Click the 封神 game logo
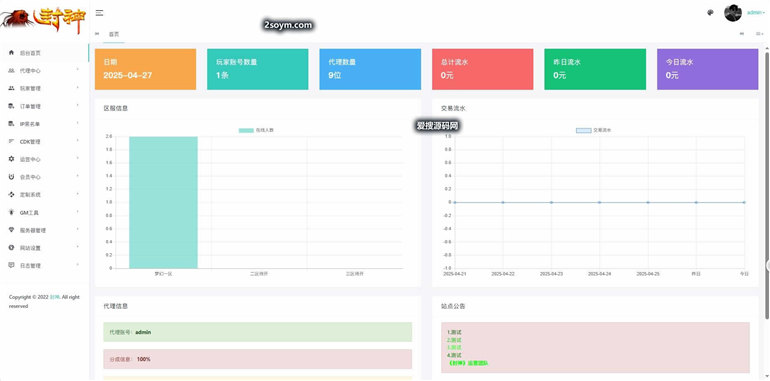Viewport: 770px width, 381px height. click(43, 20)
